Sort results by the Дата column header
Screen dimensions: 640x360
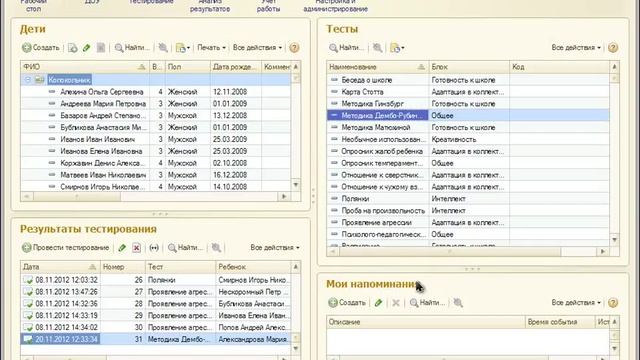(x=60, y=267)
